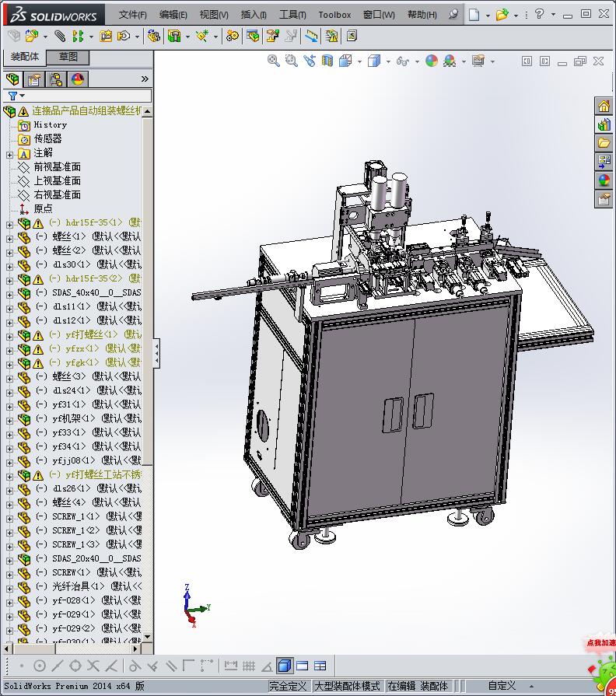Image resolution: width=616 pixels, height=696 pixels.
Task: Open the View Settings dropdown arrow
Action: [492, 61]
